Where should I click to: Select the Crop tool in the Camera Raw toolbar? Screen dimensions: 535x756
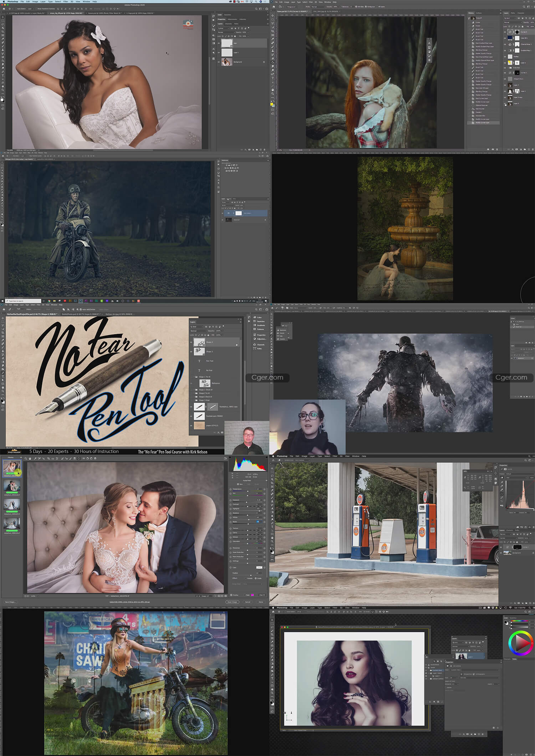click(x=49, y=458)
